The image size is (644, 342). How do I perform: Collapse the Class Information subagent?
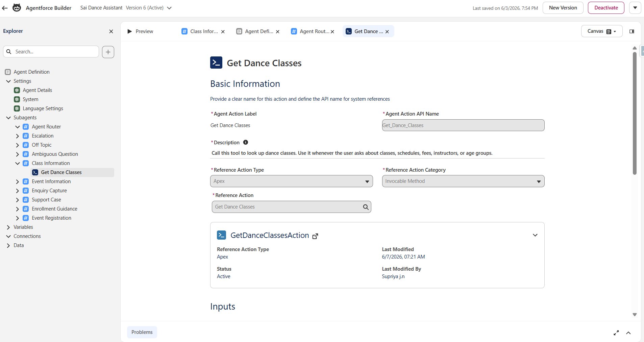pyautogui.click(x=18, y=163)
